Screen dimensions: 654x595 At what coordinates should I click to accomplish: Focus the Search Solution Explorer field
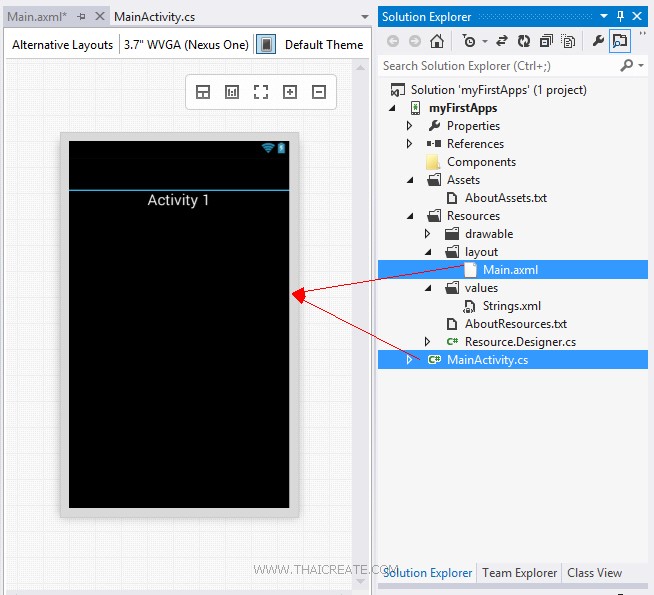click(498, 66)
